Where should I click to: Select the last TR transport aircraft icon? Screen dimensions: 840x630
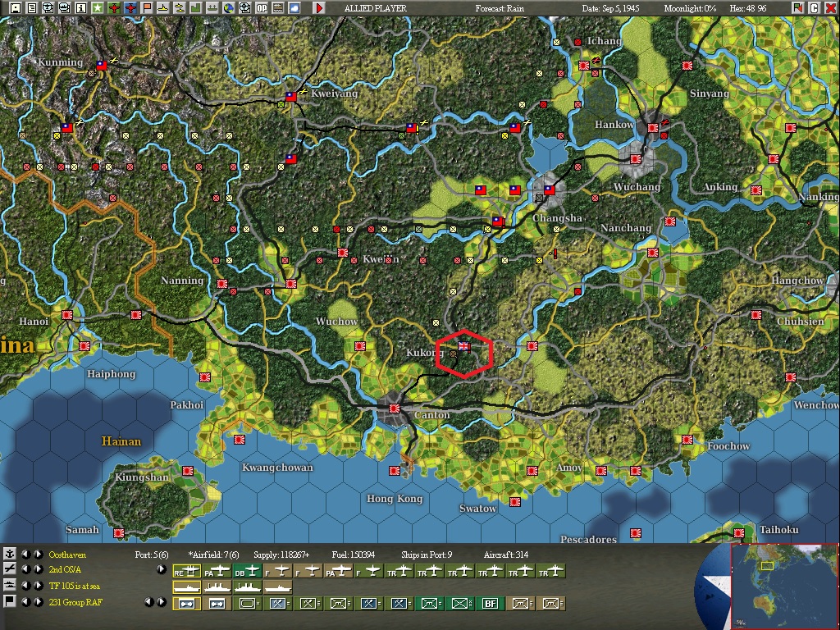tap(552, 572)
